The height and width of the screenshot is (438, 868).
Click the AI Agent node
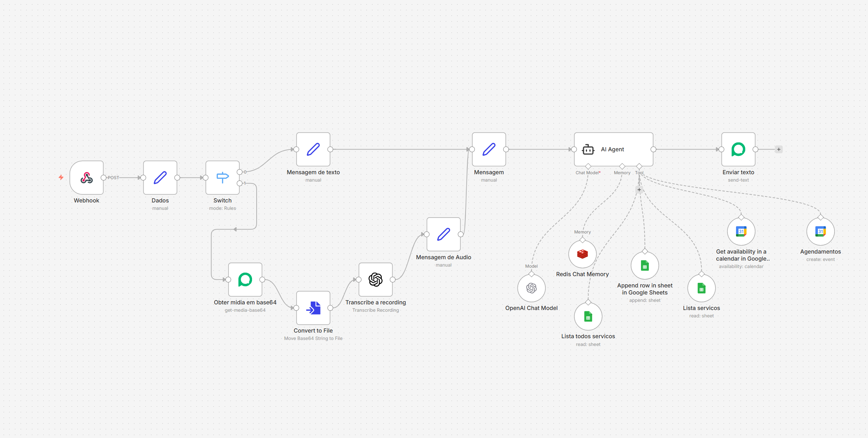613,149
